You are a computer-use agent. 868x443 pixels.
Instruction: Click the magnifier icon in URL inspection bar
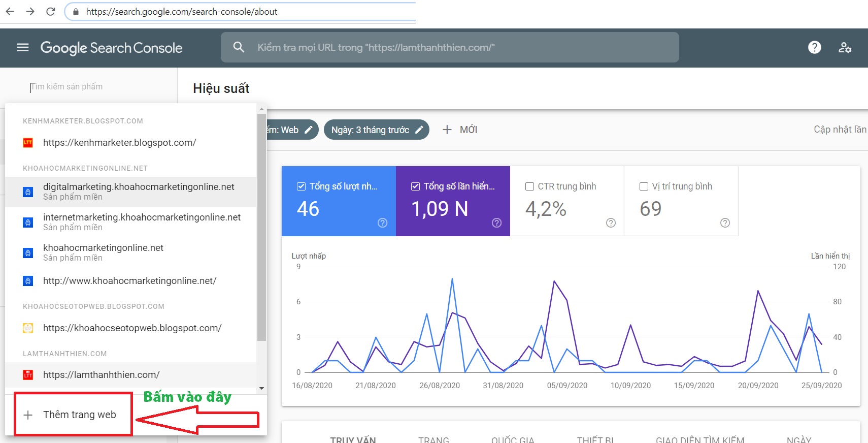(239, 47)
